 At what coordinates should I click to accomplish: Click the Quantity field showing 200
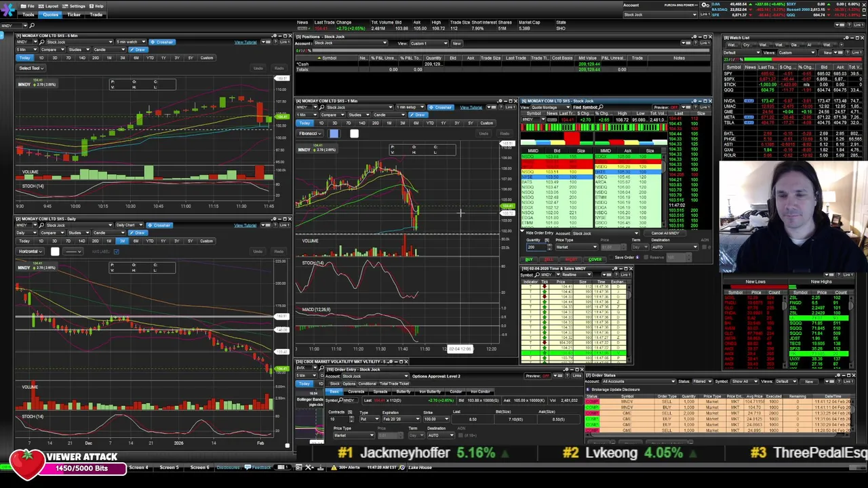pos(536,247)
